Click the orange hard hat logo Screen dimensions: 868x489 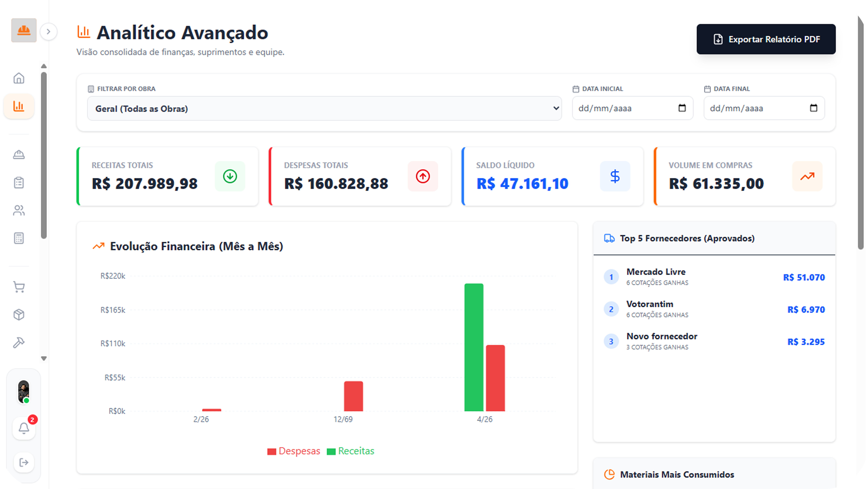tap(24, 30)
